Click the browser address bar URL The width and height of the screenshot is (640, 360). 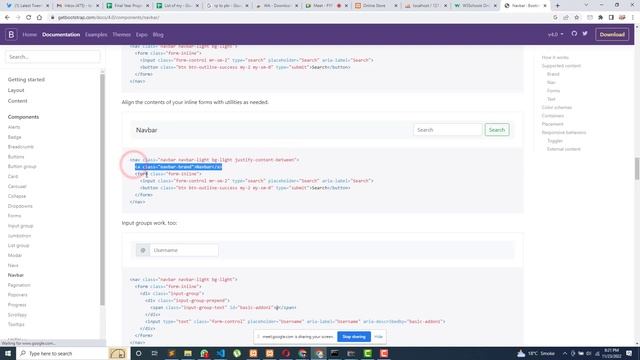109,18
